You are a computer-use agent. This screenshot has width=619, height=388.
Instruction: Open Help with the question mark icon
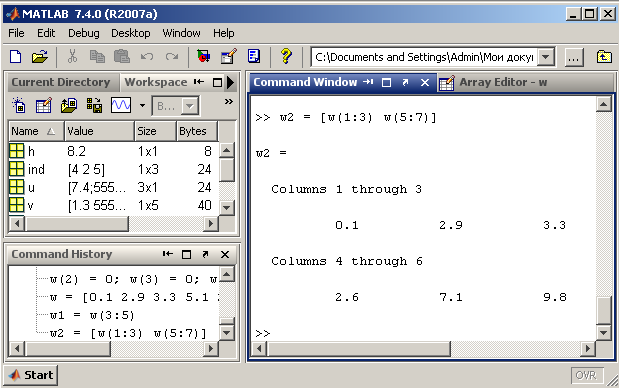pyautogui.click(x=286, y=56)
